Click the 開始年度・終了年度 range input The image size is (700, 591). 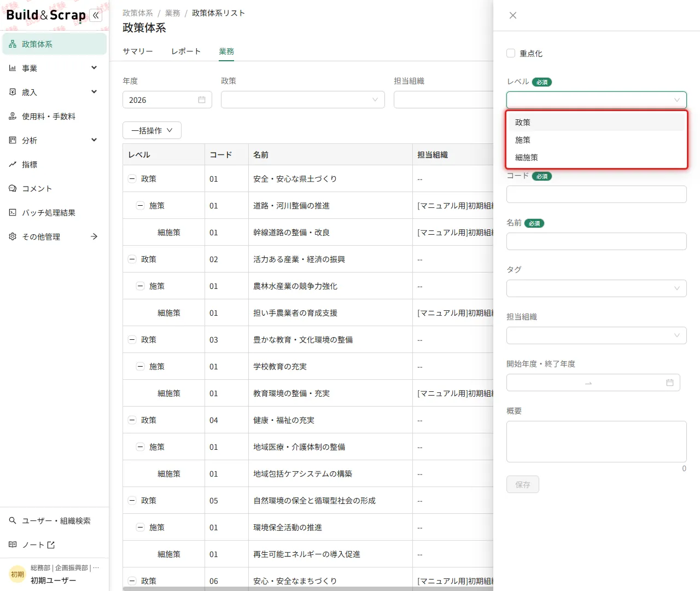(x=593, y=383)
